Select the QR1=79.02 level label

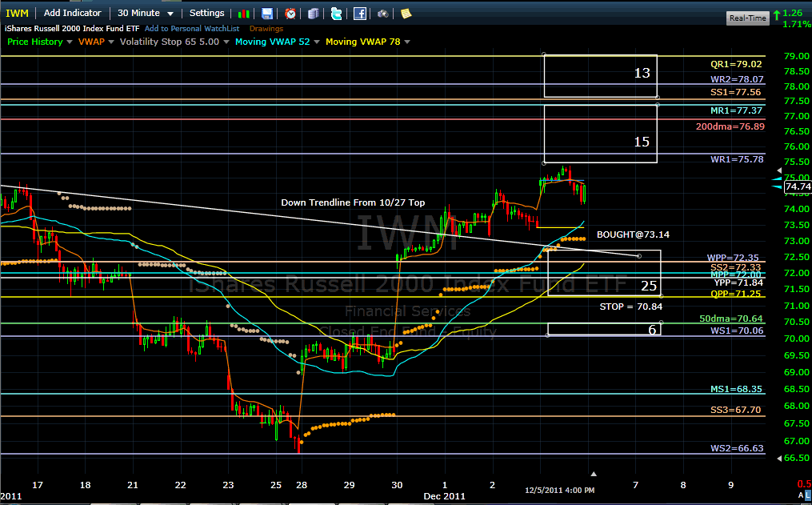tap(736, 64)
